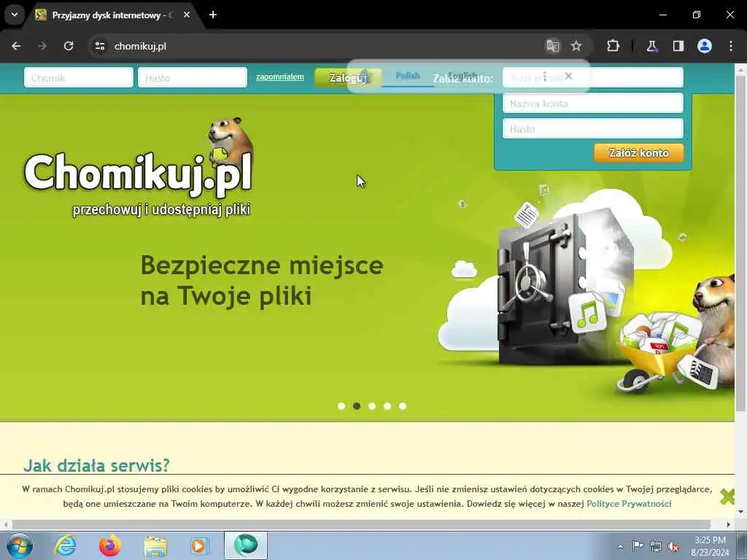
Task: Open the network tray icon
Action: (x=656, y=546)
